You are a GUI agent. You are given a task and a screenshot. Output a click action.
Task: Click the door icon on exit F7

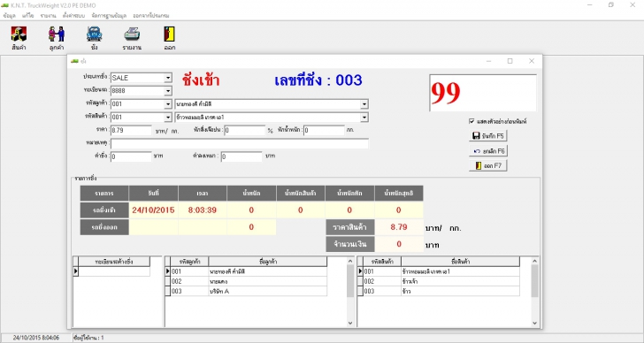click(478, 166)
